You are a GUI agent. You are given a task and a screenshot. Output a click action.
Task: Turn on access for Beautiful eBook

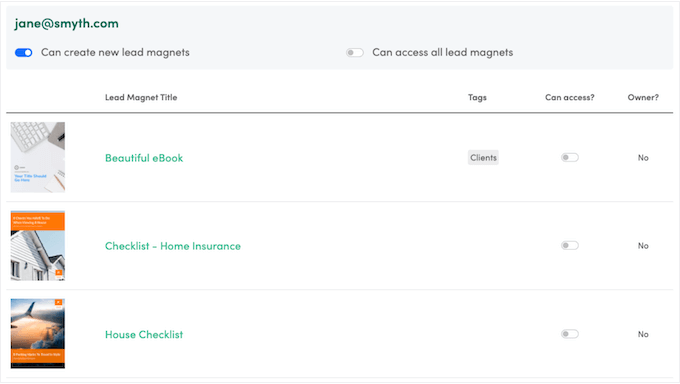[x=569, y=158]
